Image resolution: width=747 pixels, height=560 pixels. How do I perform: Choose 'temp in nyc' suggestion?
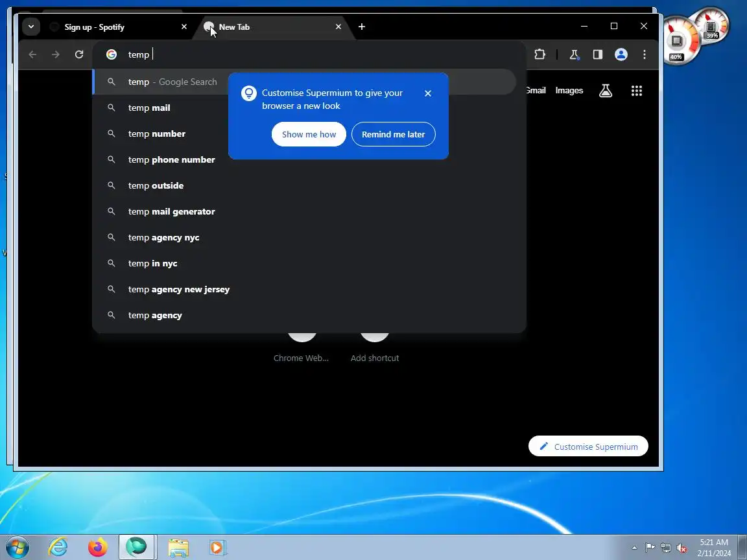[304, 263]
